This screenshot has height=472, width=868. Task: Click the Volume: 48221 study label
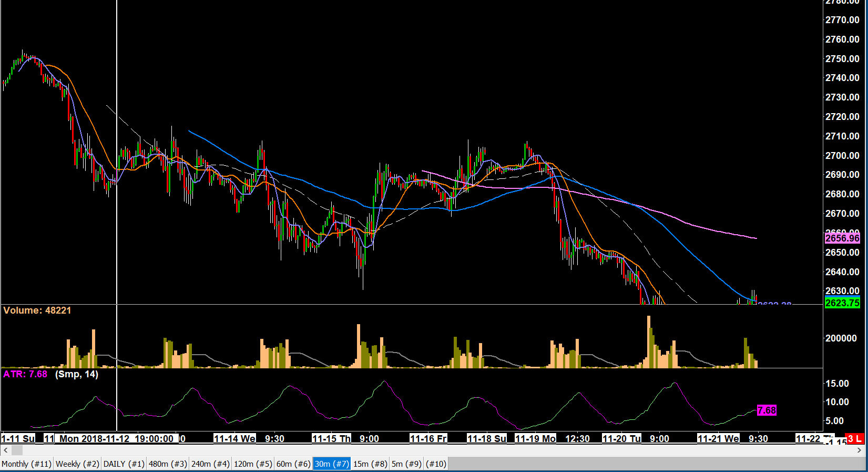[x=37, y=310]
